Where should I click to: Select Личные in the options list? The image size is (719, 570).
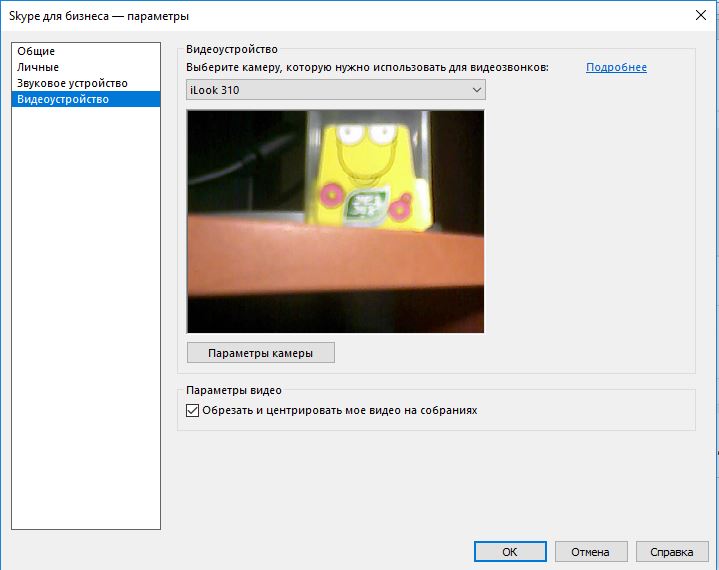[86, 67]
